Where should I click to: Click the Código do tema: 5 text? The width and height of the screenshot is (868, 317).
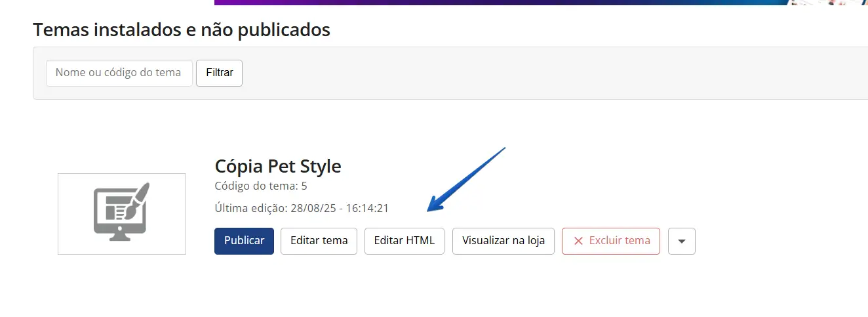260,186
